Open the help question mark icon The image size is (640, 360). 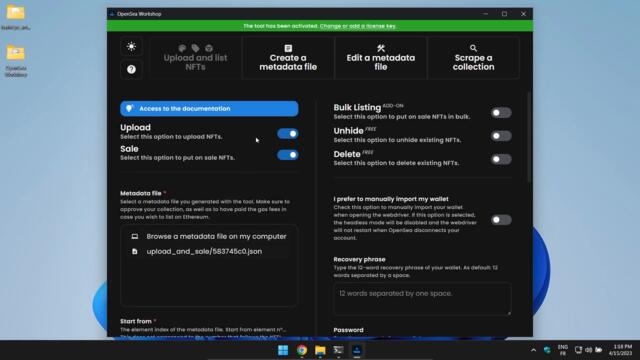[x=131, y=69]
